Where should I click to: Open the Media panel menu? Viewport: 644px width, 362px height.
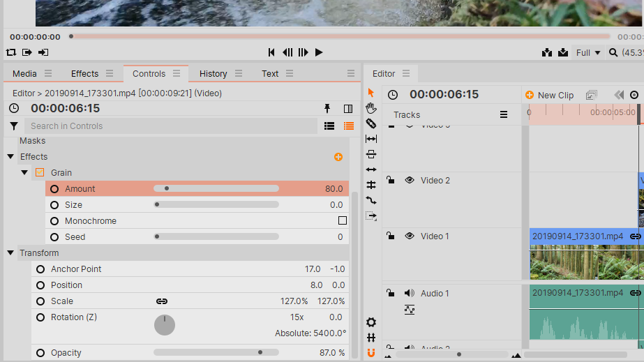48,73
